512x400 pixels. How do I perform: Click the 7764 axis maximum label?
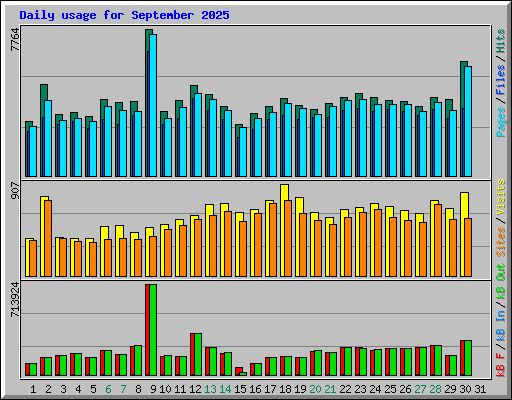15,40
